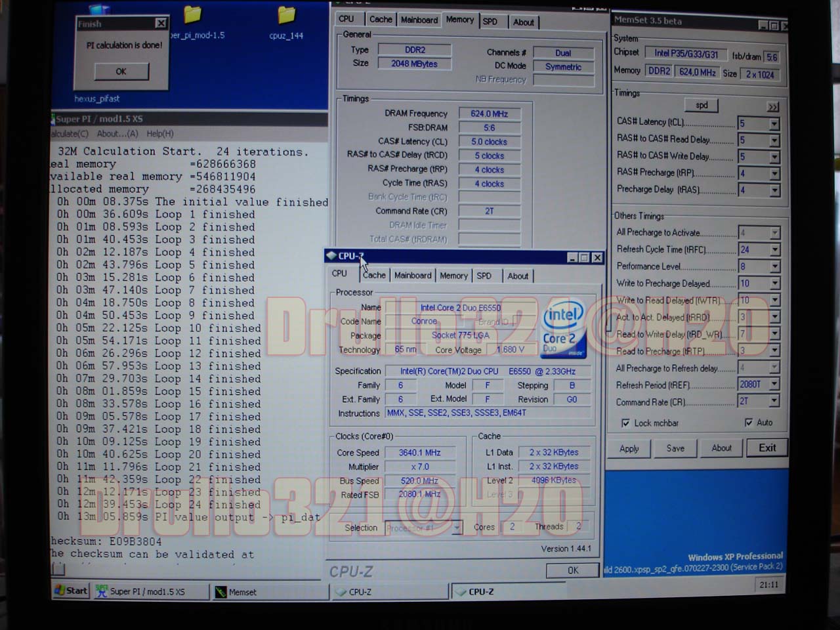Click the Intel Core 2 Duo logo
Viewport: 840px width, 630px height.
pos(562,329)
